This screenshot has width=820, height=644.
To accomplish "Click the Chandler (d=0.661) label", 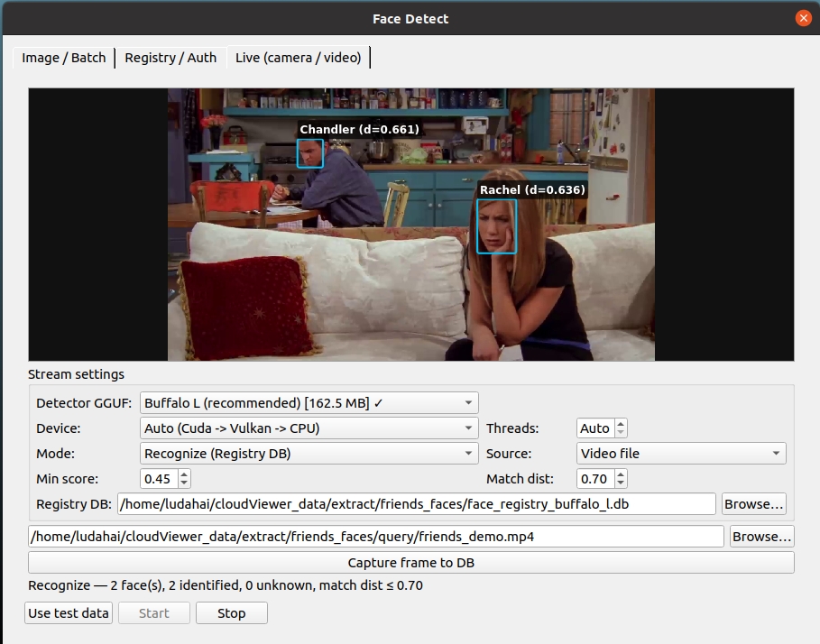I will pyautogui.click(x=359, y=129).
